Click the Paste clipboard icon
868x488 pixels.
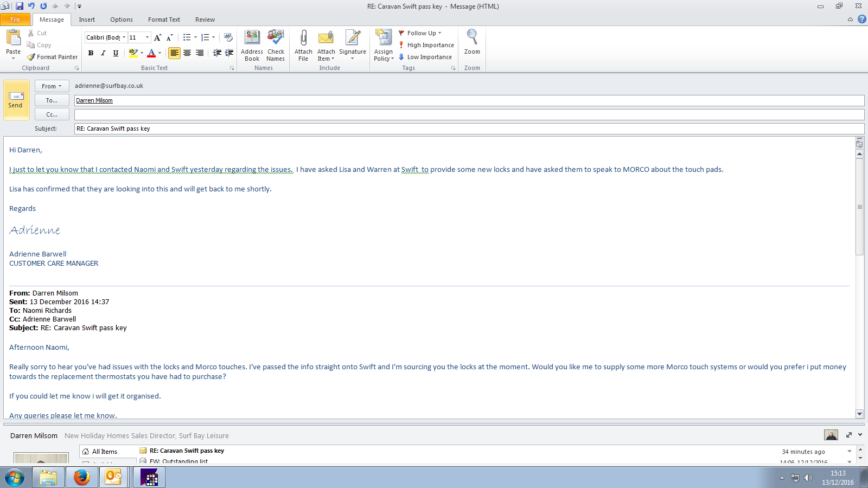tap(13, 38)
